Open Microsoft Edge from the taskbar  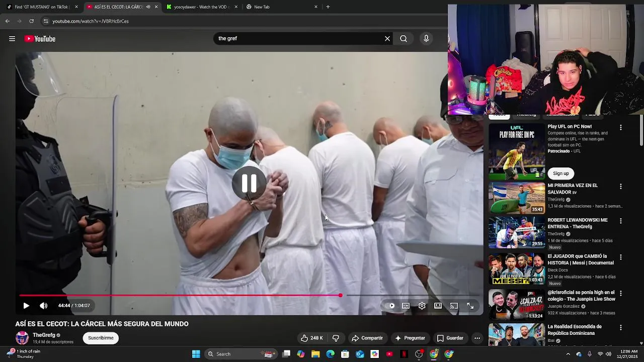330,354
